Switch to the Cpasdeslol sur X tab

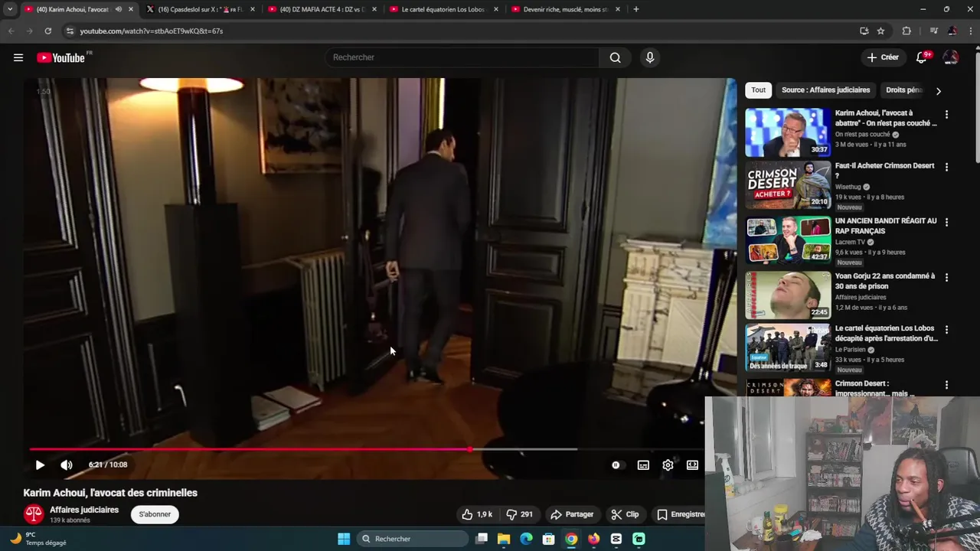click(199, 9)
